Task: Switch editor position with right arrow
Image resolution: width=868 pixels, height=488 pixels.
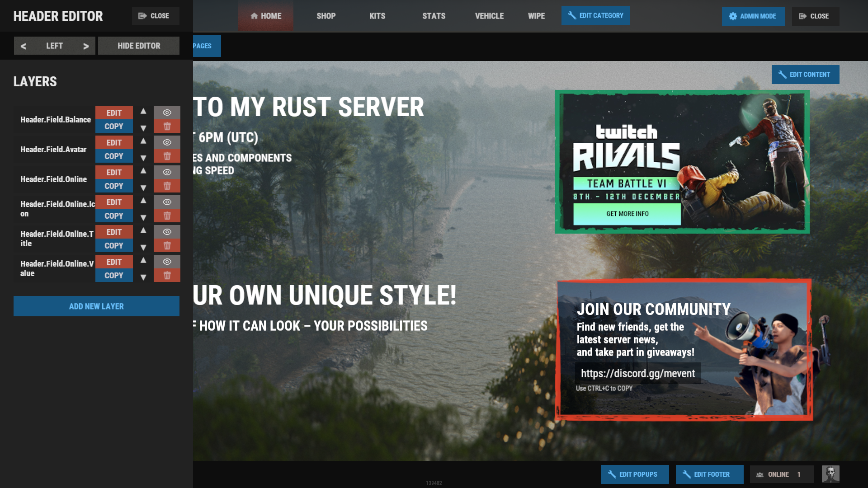Action: 86,46
